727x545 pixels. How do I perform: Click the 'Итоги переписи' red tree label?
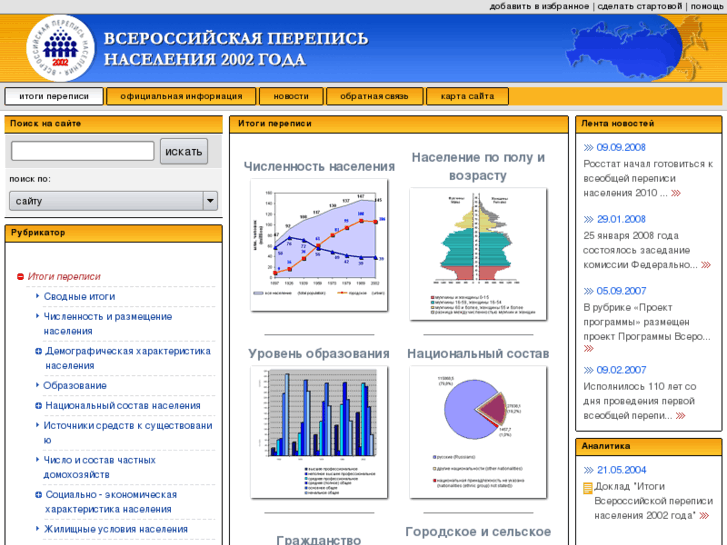[64, 277]
